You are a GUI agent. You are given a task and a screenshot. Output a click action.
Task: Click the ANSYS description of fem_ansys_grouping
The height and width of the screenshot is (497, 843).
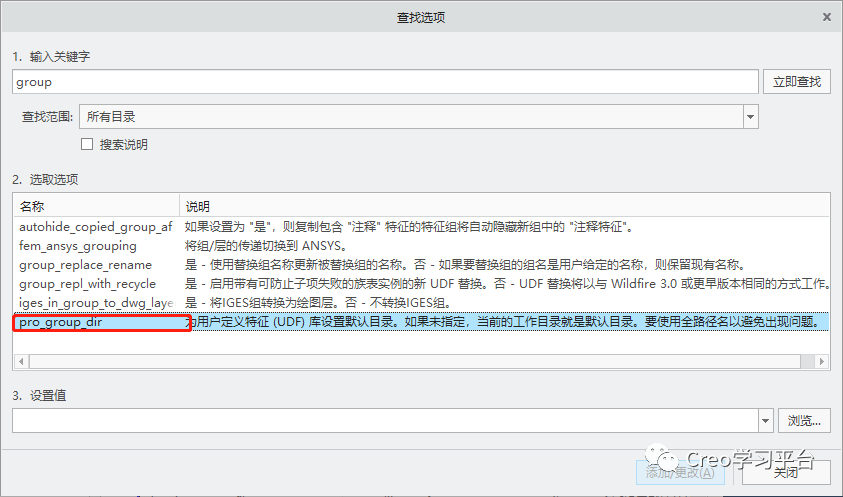coord(266,246)
